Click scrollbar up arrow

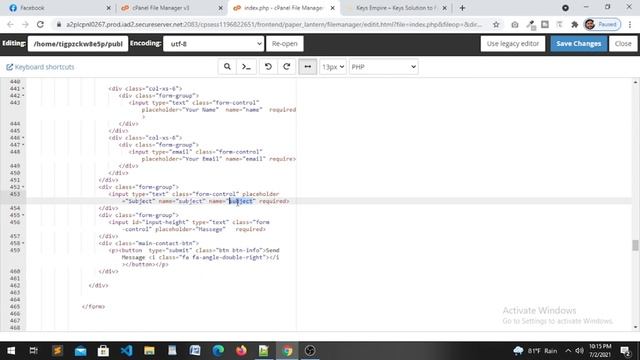coord(635,82)
